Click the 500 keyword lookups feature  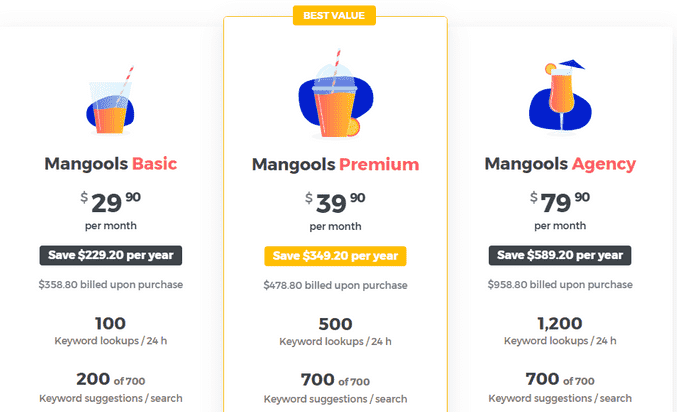(x=335, y=332)
